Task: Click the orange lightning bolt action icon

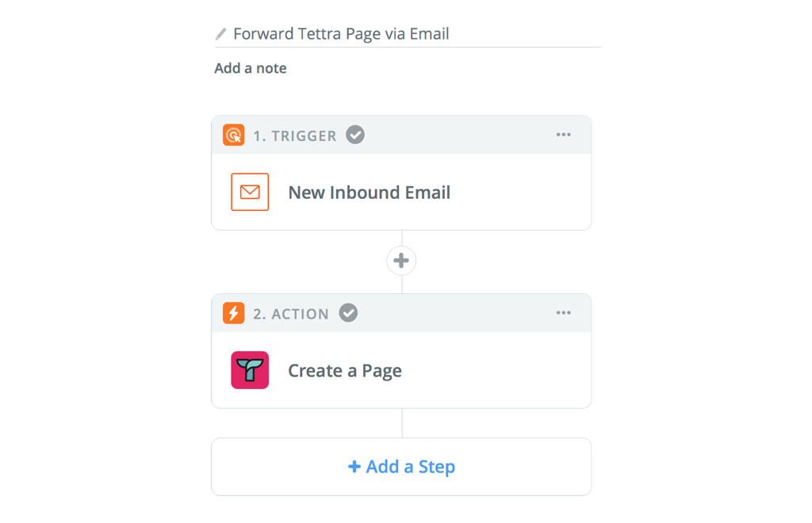Action: (234, 313)
